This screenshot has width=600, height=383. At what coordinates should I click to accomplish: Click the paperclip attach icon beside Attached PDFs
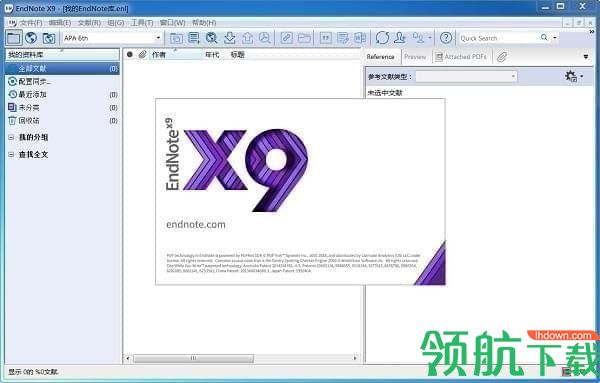pos(502,57)
